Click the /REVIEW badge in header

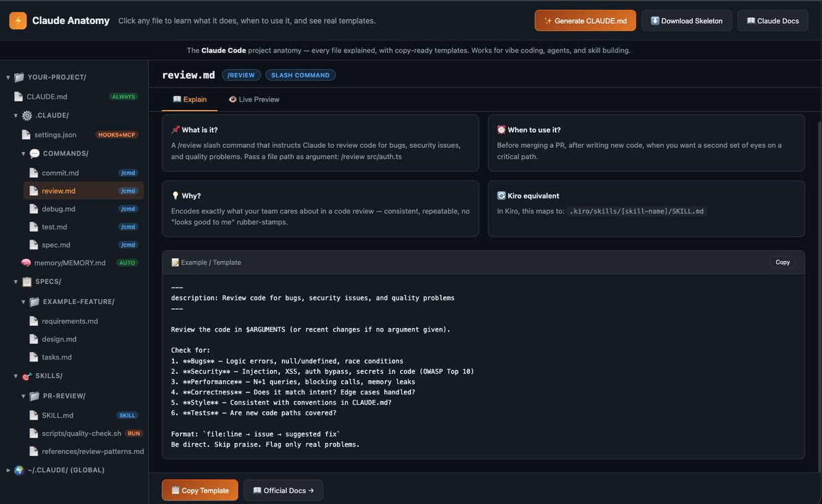(x=241, y=75)
